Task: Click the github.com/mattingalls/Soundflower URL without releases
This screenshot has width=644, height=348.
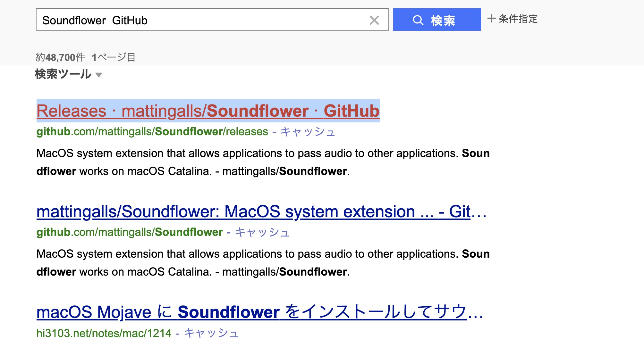Action: pyautogui.click(x=130, y=232)
